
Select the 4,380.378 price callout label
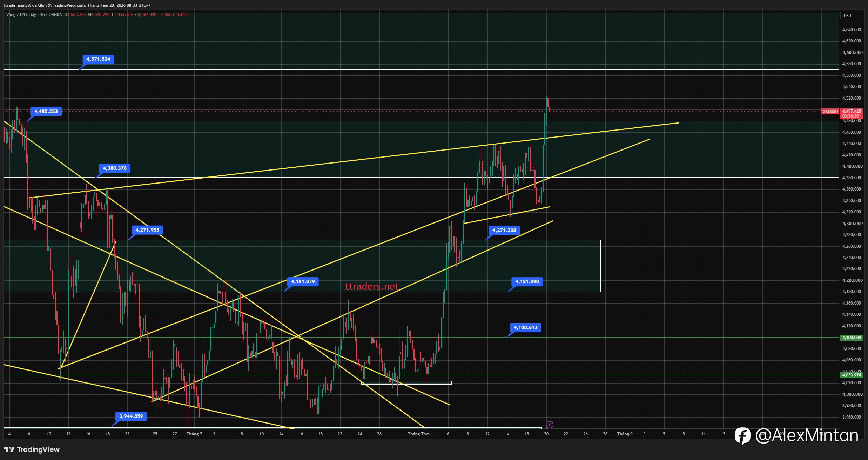pyautogui.click(x=115, y=168)
